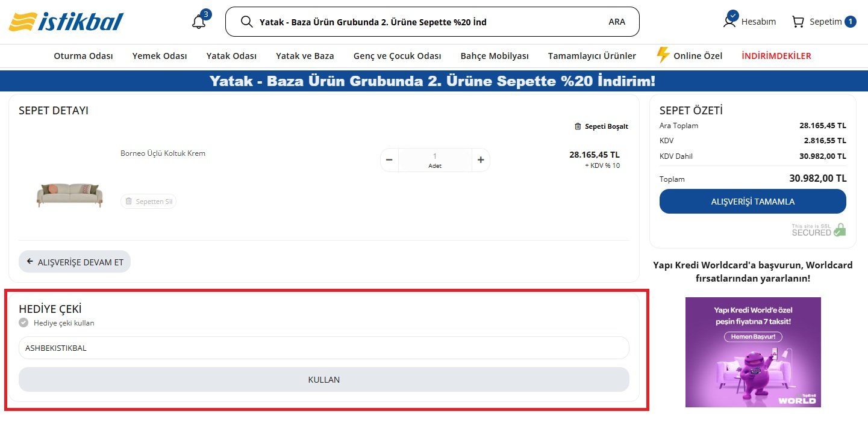Decrease quantity with the minus button
868x426 pixels.
(389, 160)
